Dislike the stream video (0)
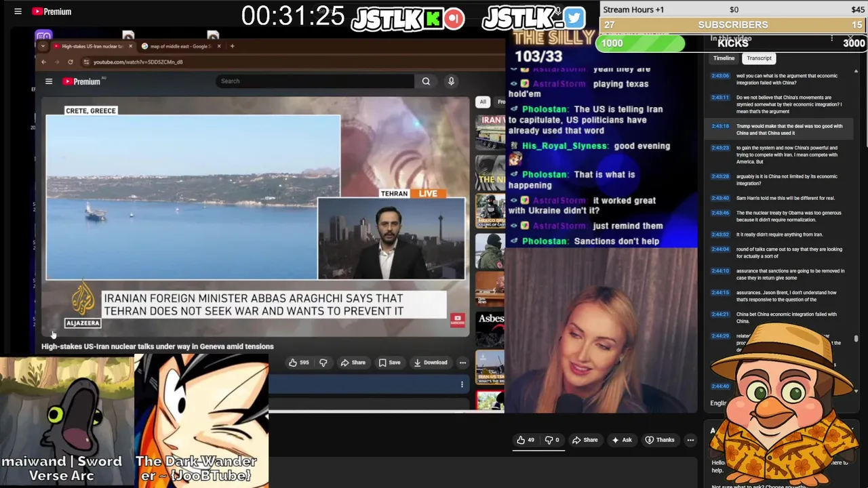This screenshot has height=488, width=868. pyautogui.click(x=552, y=440)
